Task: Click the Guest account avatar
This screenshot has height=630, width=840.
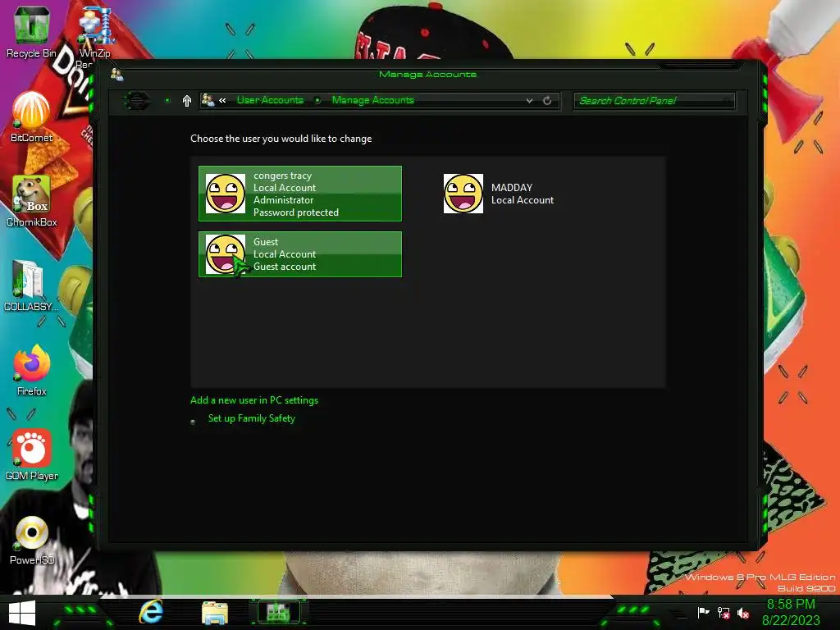Action: 226,254
